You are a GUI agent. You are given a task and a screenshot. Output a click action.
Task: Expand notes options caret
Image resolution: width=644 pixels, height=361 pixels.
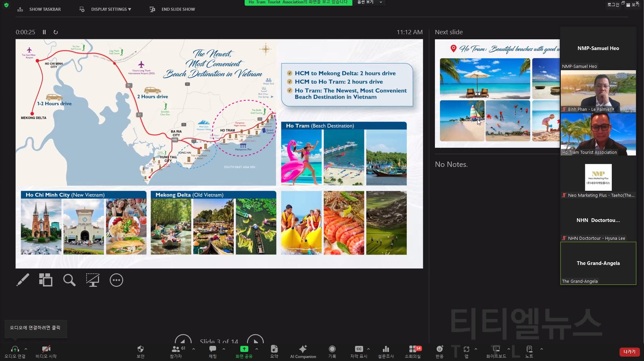[x=541, y=349]
